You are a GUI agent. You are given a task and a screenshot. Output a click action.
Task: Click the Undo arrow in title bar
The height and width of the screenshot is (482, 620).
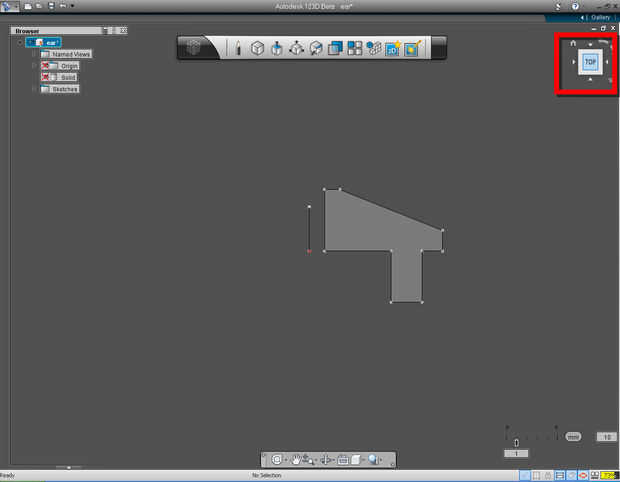click(x=63, y=6)
